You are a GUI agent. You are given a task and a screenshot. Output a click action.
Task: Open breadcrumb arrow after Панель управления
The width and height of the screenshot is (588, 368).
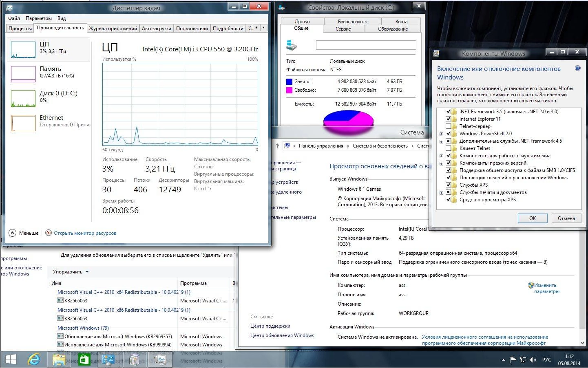click(x=348, y=146)
